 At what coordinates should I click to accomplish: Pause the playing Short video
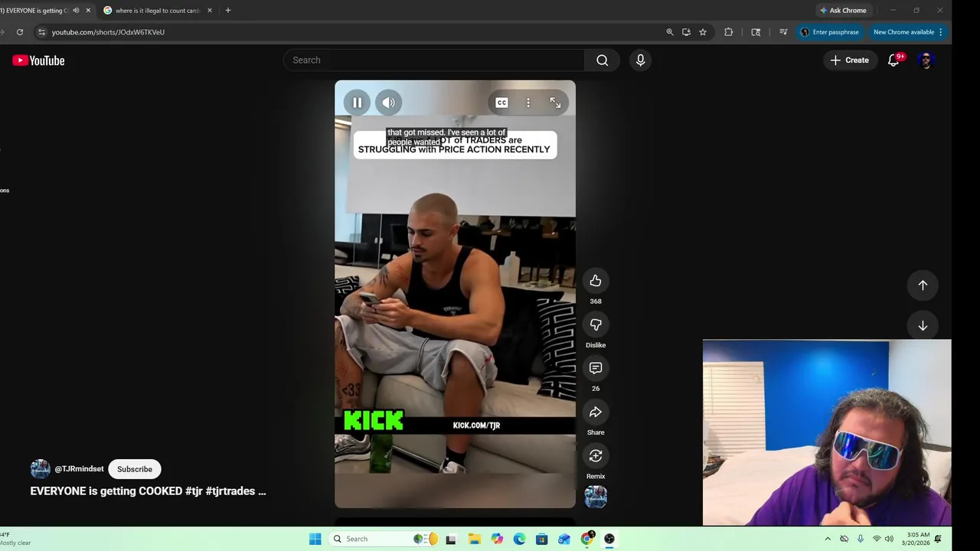point(357,103)
